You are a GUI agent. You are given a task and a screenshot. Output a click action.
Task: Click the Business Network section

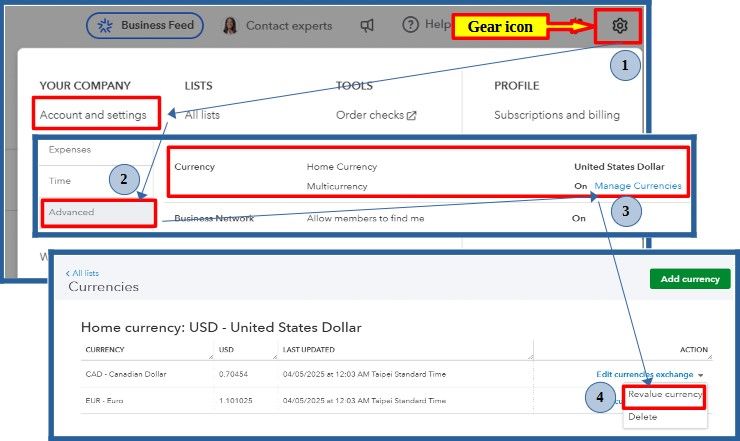point(214,218)
